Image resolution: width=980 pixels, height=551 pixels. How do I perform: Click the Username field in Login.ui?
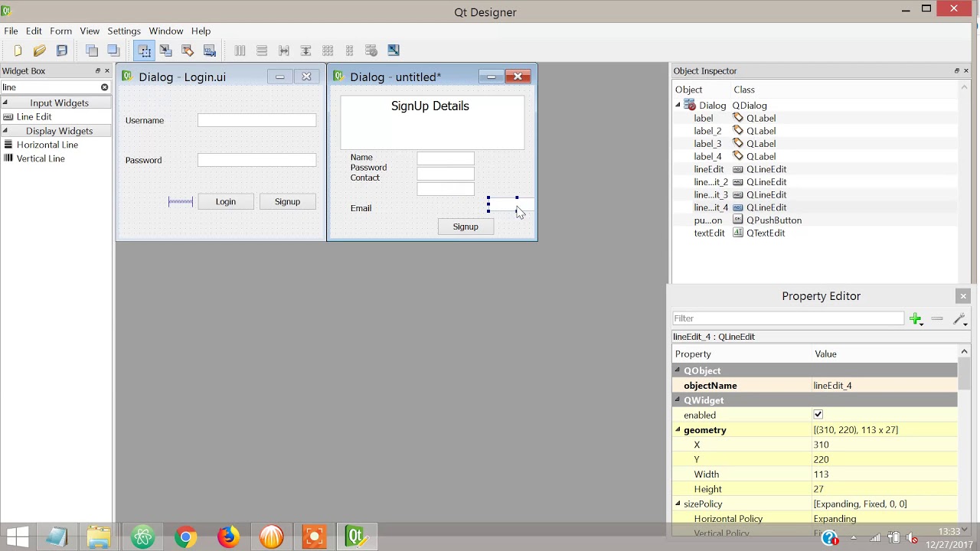click(256, 120)
